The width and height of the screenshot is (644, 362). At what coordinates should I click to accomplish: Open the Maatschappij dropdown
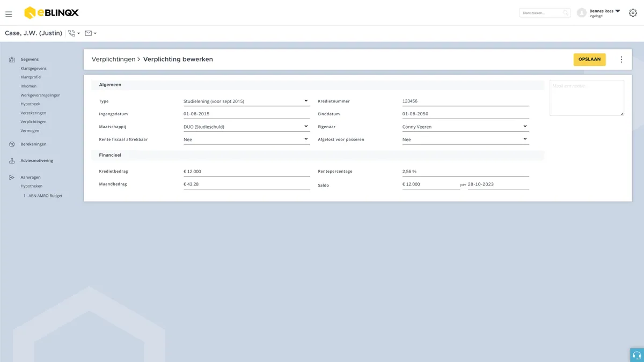247,127
